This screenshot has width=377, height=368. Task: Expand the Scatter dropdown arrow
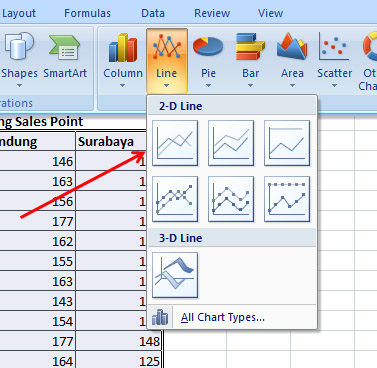334,86
